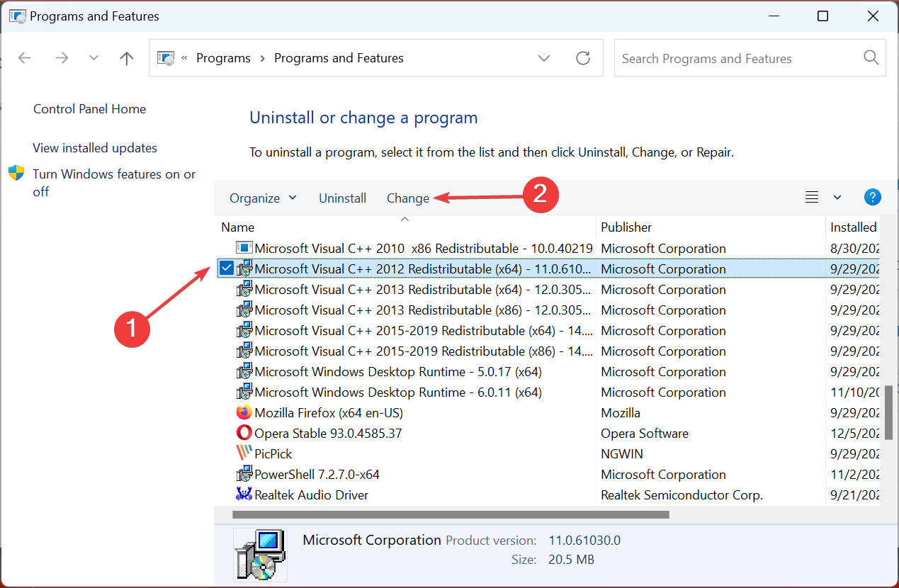
Task: Click the Mozilla Firefox icon
Action: tap(244, 412)
